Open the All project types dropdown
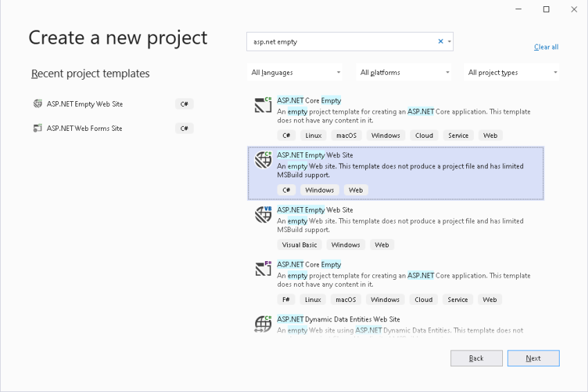Image resolution: width=588 pixels, height=392 pixels. click(512, 73)
